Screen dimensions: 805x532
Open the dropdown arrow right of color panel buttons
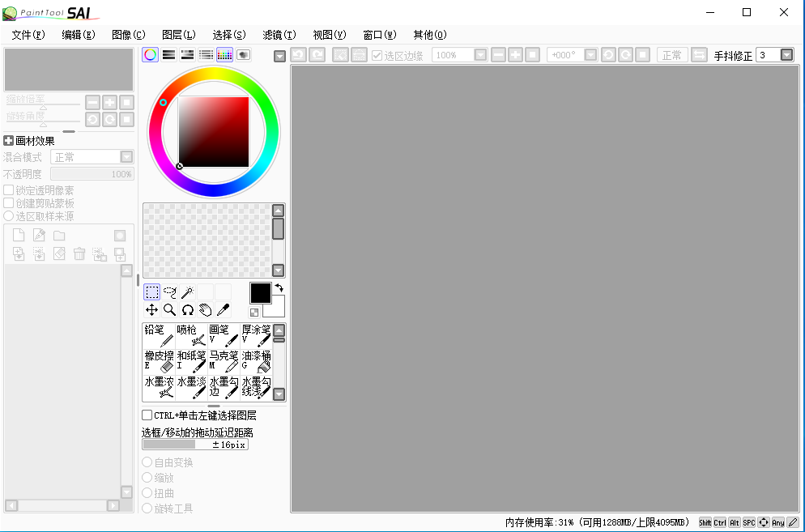pyautogui.click(x=279, y=56)
